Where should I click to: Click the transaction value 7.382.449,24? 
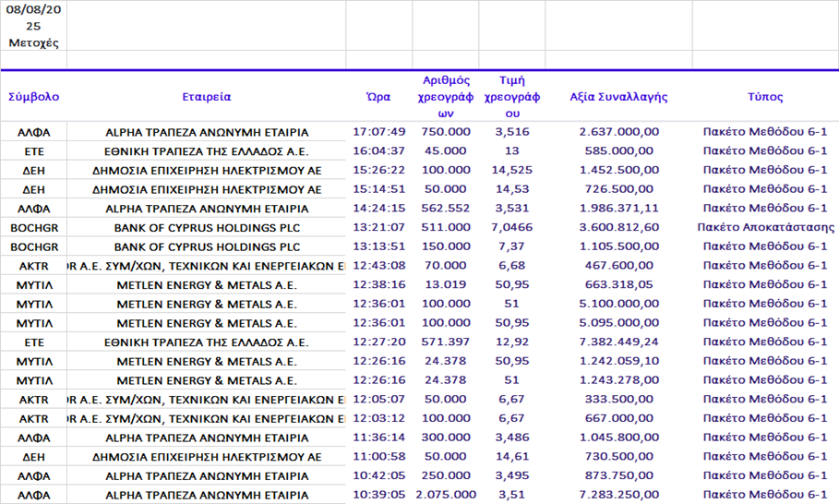pyautogui.click(x=617, y=342)
